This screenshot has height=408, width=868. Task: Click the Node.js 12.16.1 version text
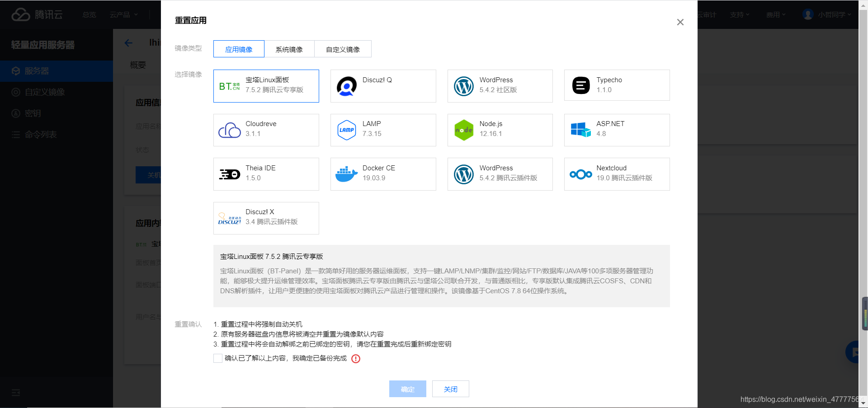(491, 134)
